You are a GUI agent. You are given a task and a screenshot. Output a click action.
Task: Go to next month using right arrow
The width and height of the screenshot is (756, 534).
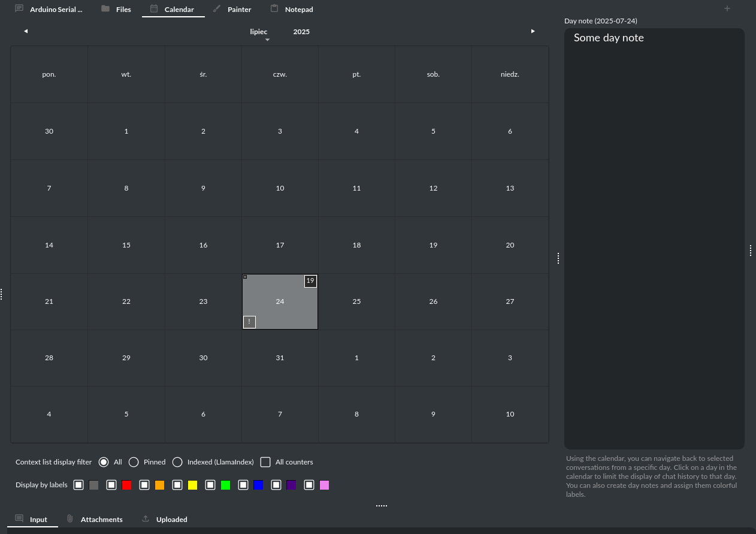[533, 31]
